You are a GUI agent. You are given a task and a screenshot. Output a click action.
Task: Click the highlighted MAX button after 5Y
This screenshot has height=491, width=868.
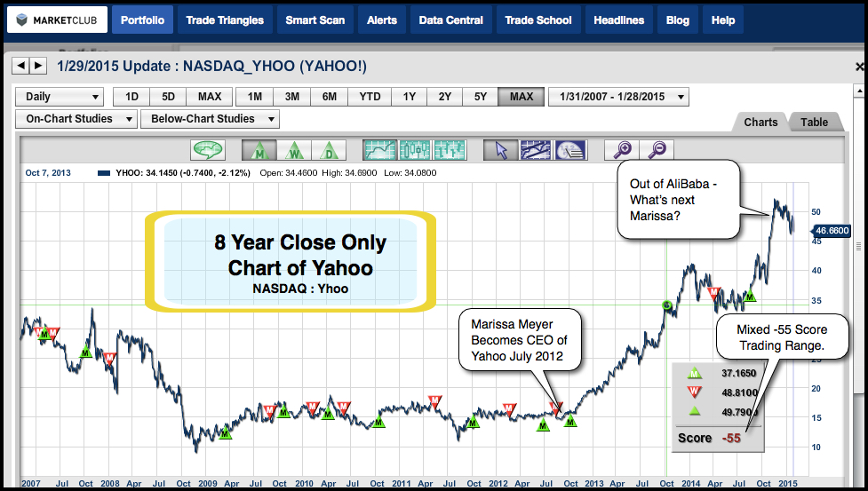click(521, 97)
